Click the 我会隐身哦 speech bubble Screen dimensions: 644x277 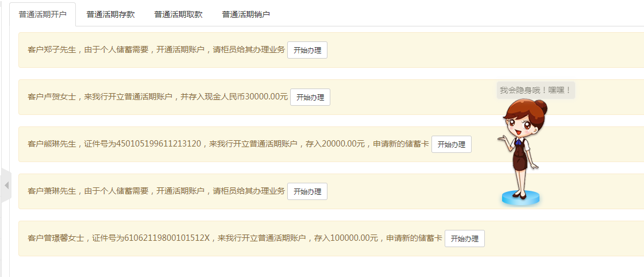[535, 90]
